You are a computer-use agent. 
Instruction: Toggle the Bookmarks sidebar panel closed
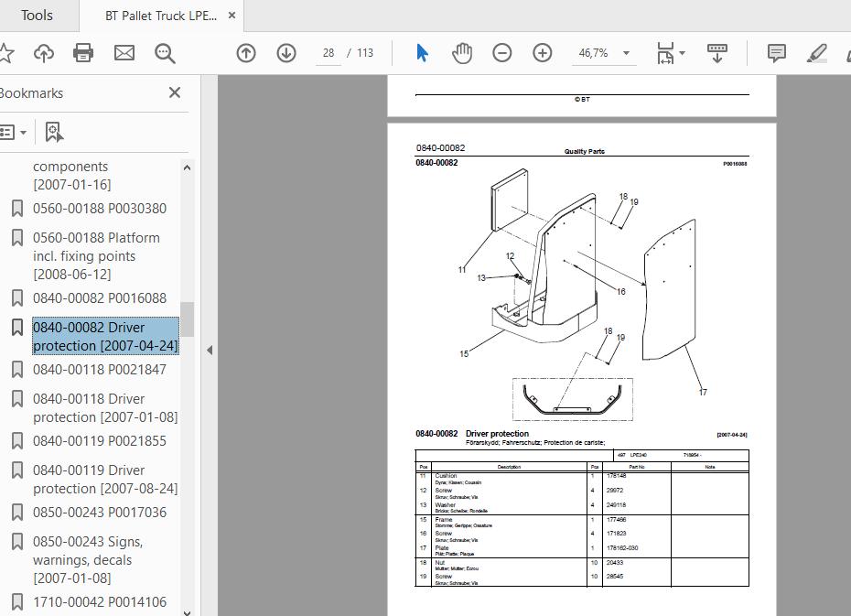point(174,92)
